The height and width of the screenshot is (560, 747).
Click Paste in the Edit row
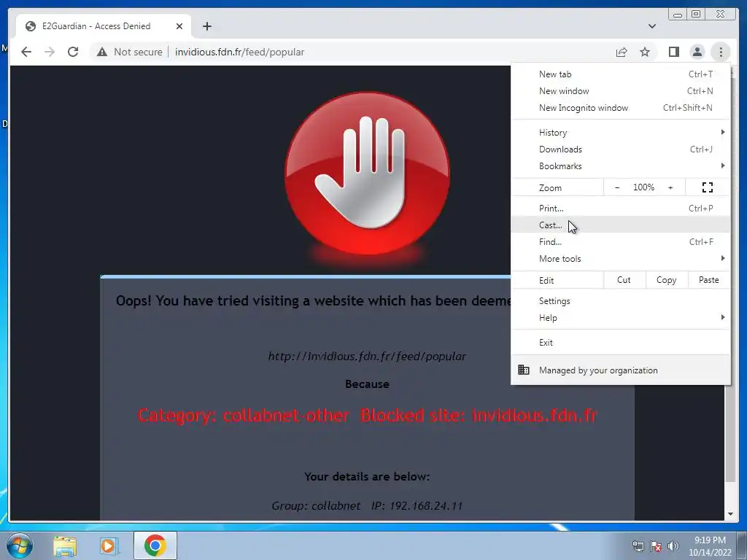click(x=709, y=280)
